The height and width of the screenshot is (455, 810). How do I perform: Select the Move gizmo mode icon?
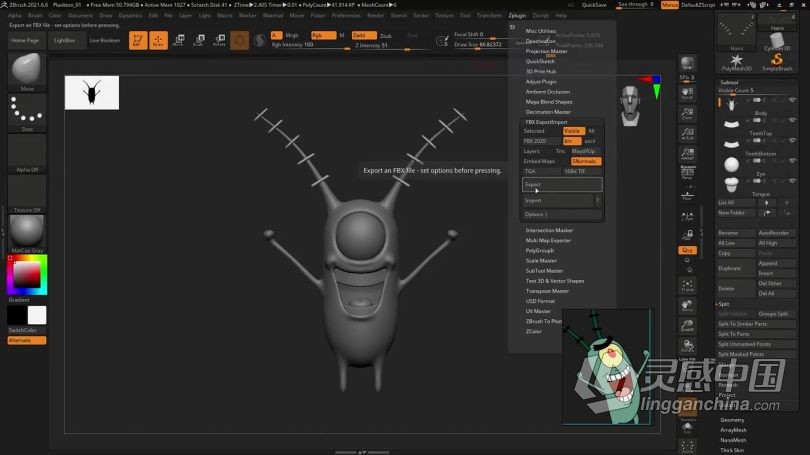[x=179, y=40]
